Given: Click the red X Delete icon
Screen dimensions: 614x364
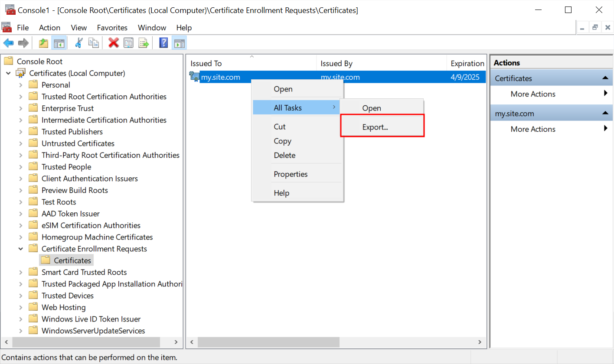Looking at the screenshot, I should click(114, 43).
